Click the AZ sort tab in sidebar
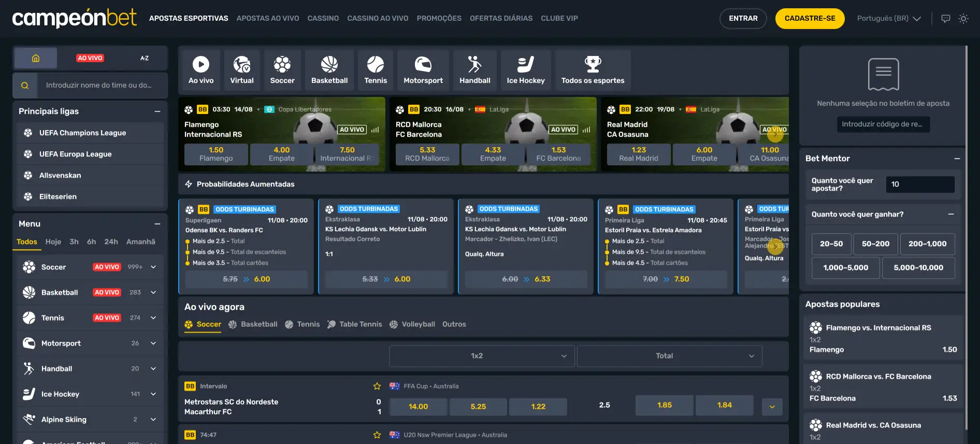980x444 pixels. tap(145, 58)
